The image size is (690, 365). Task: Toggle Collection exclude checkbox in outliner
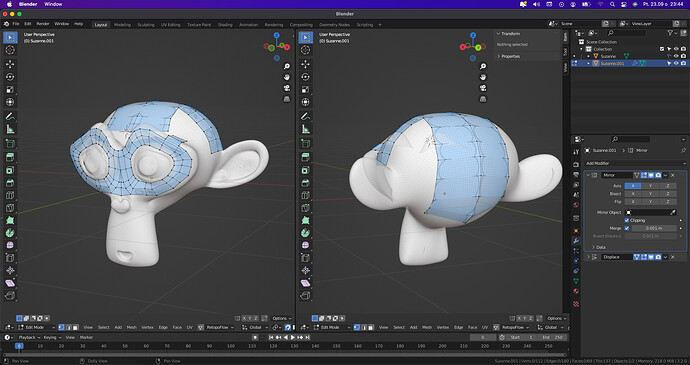point(662,49)
